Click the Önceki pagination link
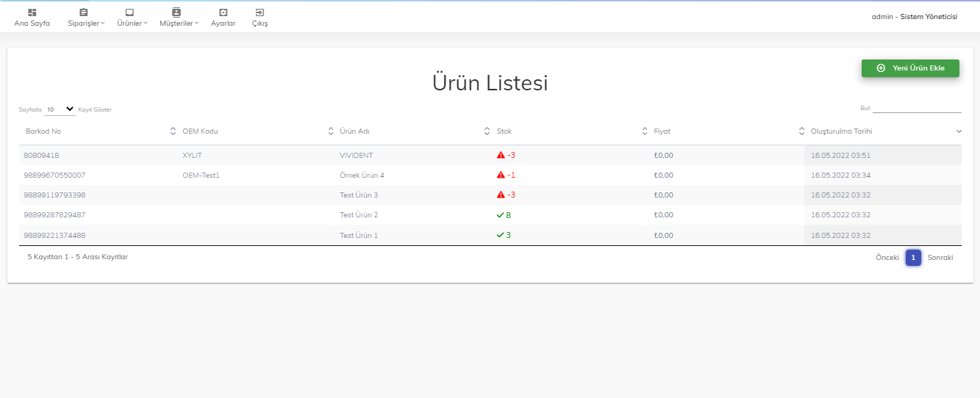 (x=887, y=258)
